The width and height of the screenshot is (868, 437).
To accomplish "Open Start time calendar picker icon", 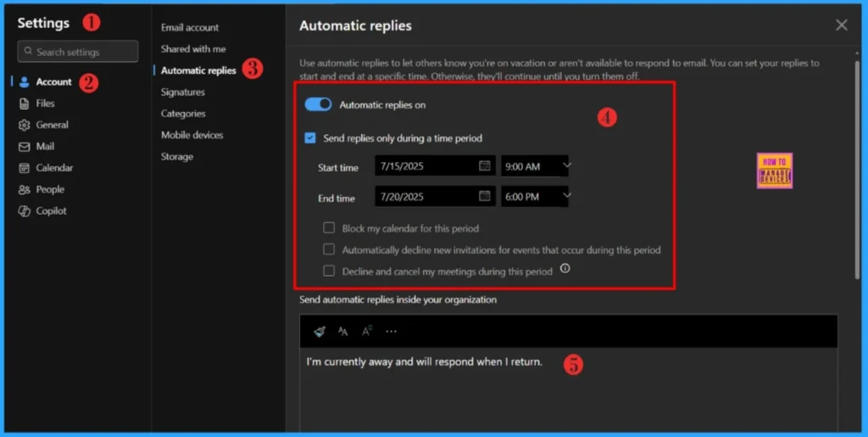I will (484, 165).
